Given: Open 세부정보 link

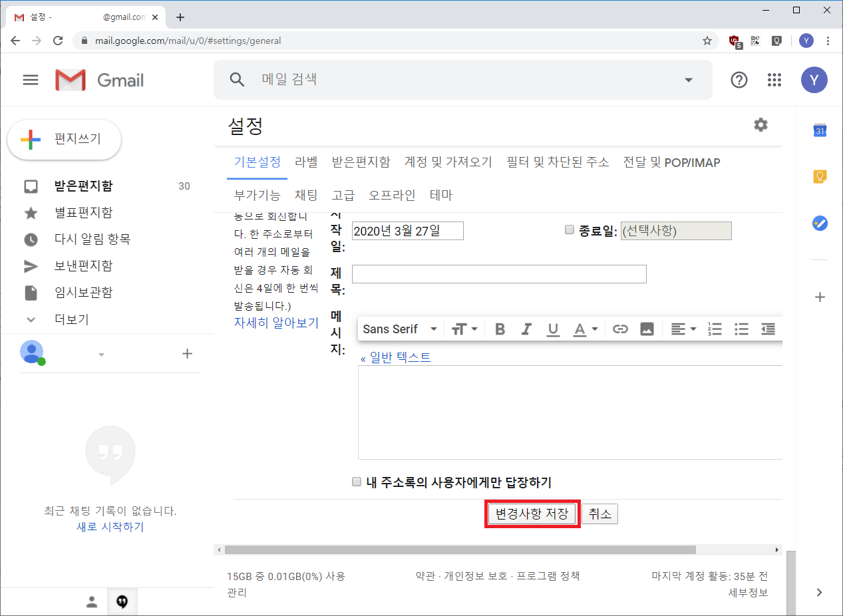Looking at the screenshot, I should pos(748,592).
